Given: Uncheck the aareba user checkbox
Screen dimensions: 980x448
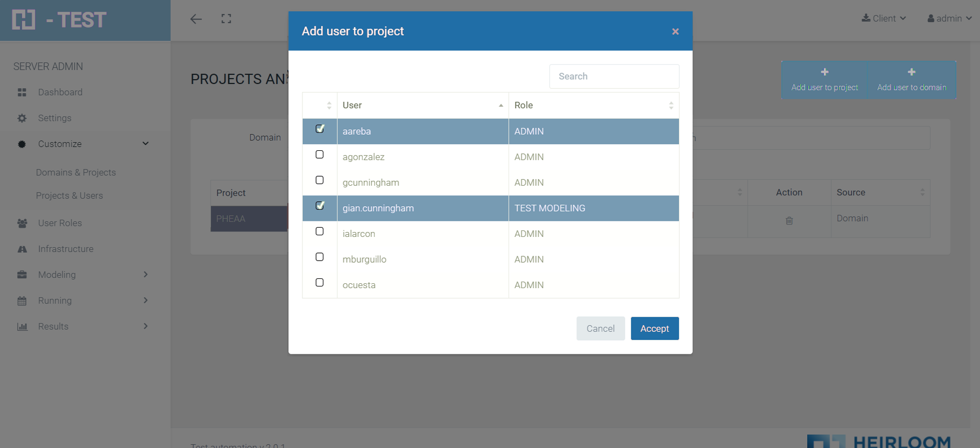Looking at the screenshot, I should 320,129.
